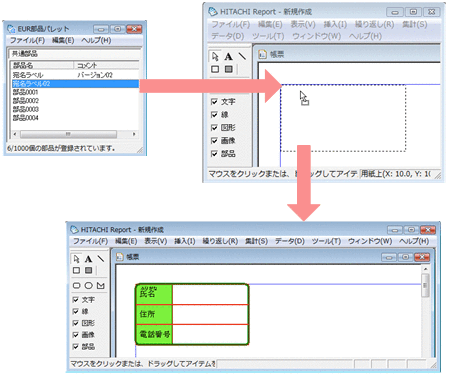Open 集計(S) menu in lower Report window
The height and width of the screenshot is (376, 449).
coord(256,241)
